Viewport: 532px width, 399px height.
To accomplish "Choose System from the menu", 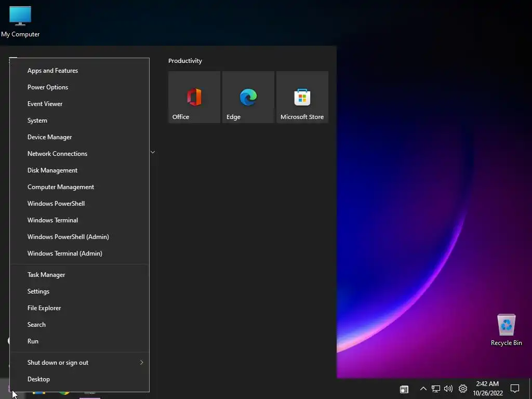I will pos(79,121).
